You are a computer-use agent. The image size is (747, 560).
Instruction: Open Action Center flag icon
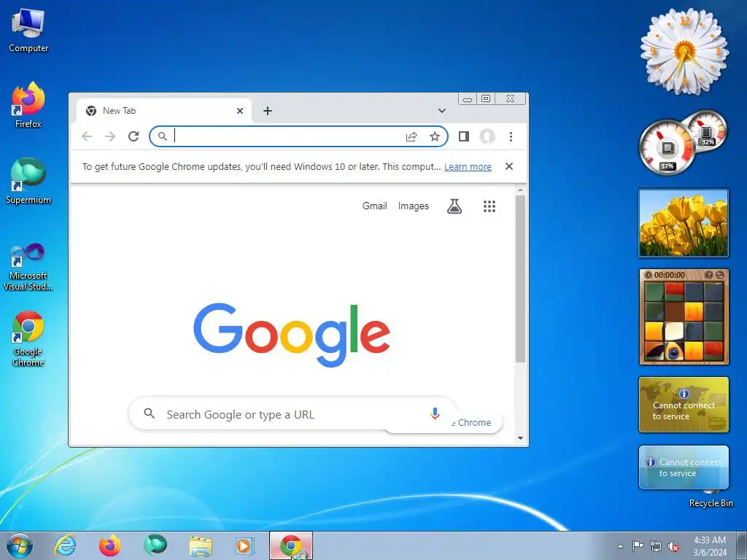point(638,546)
